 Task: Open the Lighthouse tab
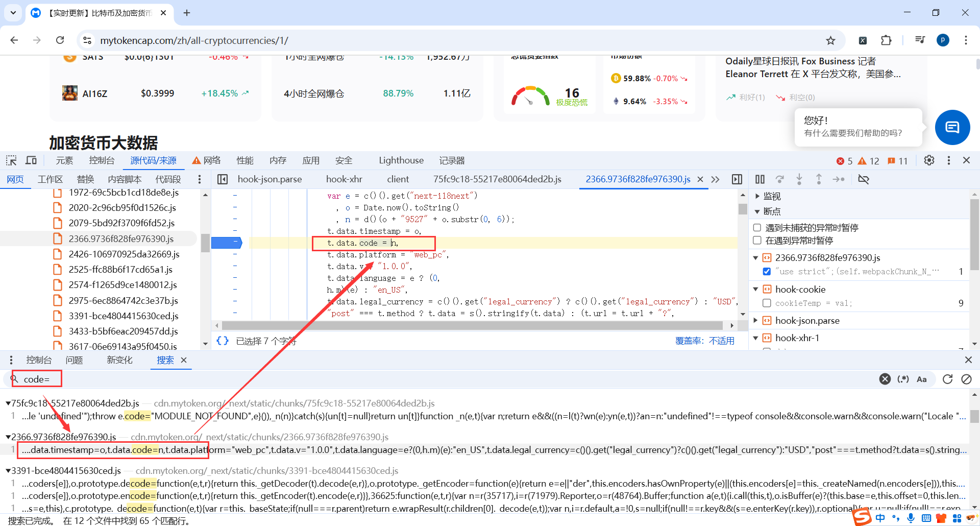click(401, 160)
